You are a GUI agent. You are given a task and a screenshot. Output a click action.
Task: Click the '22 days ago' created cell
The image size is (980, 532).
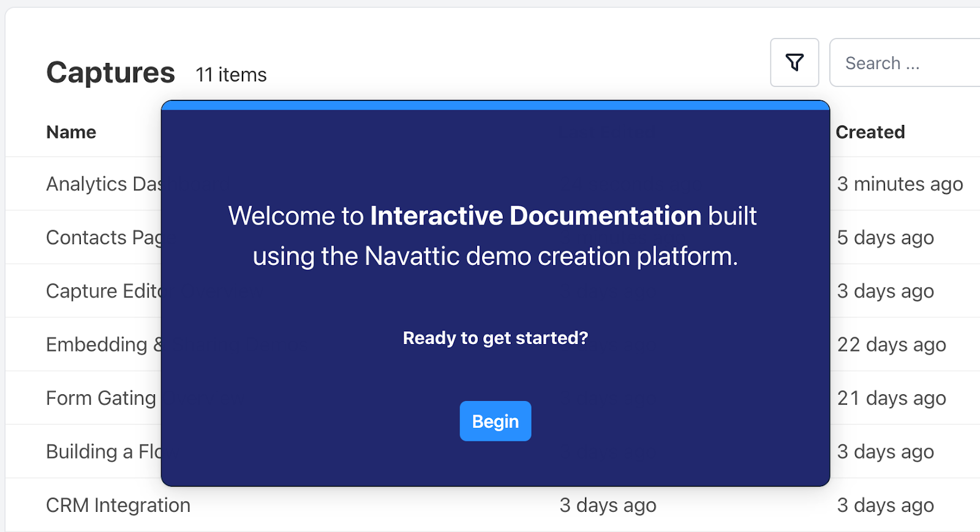click(891, 345)
